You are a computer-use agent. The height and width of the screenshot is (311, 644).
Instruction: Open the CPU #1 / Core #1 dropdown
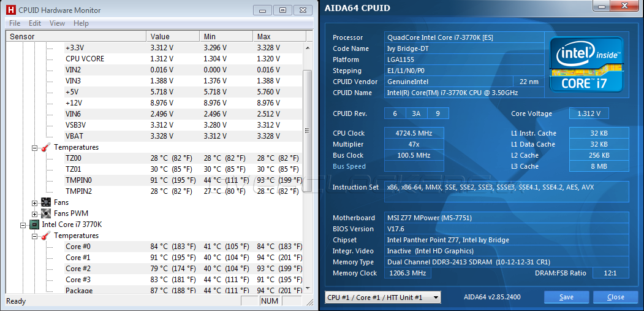(x=383, y=297)
